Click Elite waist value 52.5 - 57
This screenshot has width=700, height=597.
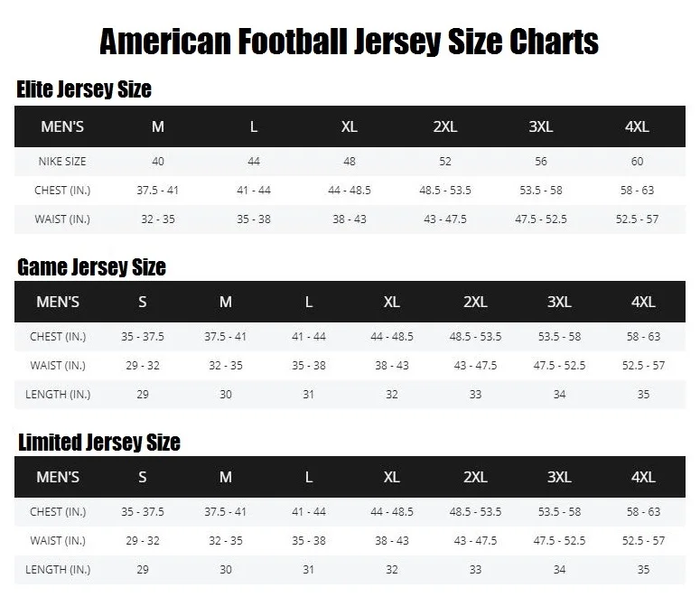click(x=637, y=219)
